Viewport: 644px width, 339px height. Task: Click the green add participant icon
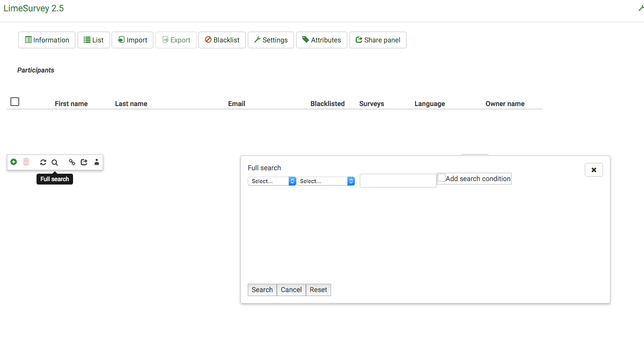click(x=14, y=162)
